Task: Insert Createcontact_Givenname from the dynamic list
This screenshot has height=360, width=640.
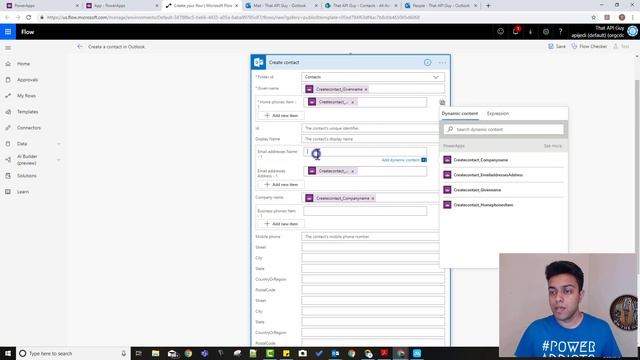Action: [503, 190]
